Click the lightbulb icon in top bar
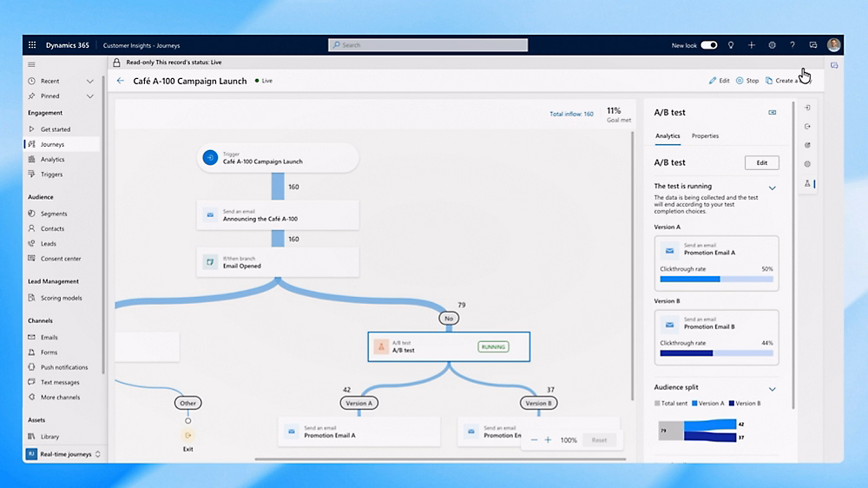 point(731,45)
